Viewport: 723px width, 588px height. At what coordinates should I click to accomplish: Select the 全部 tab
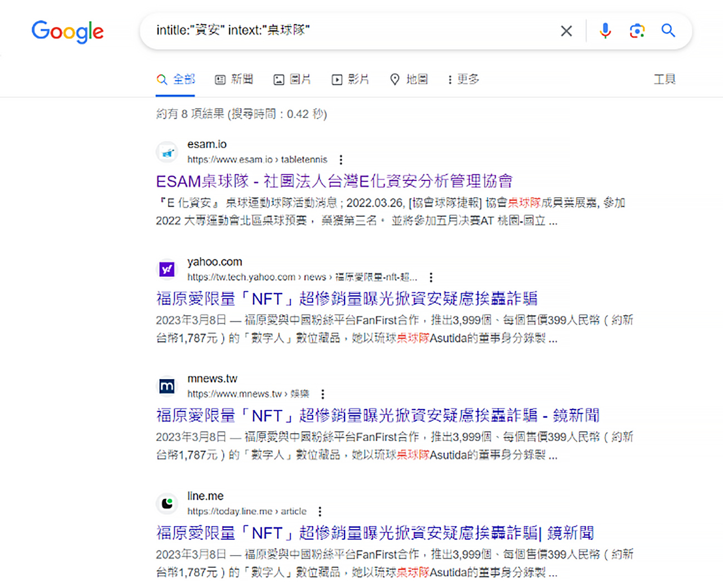(176, 80)
